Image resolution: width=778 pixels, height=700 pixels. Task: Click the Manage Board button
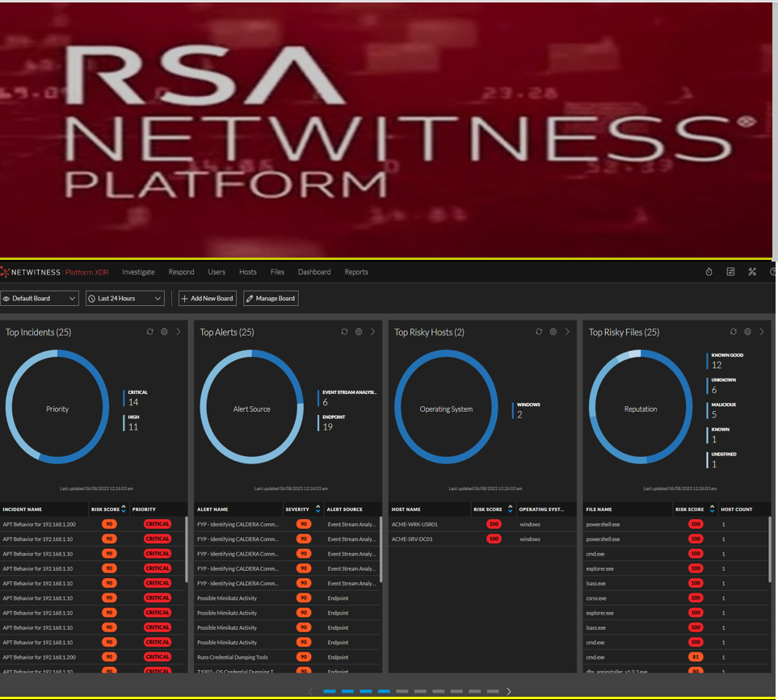click(x=271, y=299)
